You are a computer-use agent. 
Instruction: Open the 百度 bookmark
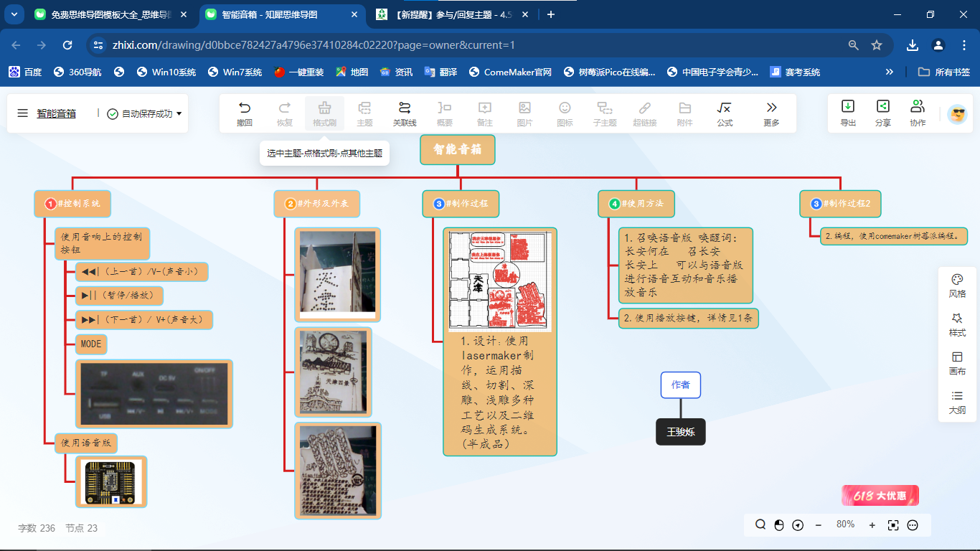click(26, 72)
